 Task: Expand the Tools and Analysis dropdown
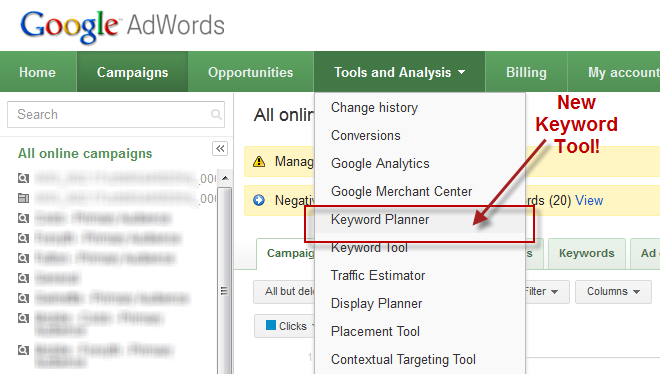pos(399,72)
